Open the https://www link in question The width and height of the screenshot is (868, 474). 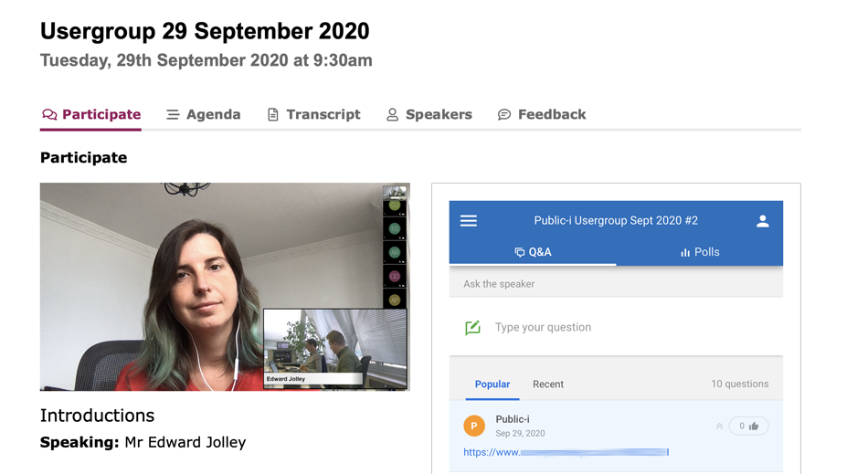(566, 452)
